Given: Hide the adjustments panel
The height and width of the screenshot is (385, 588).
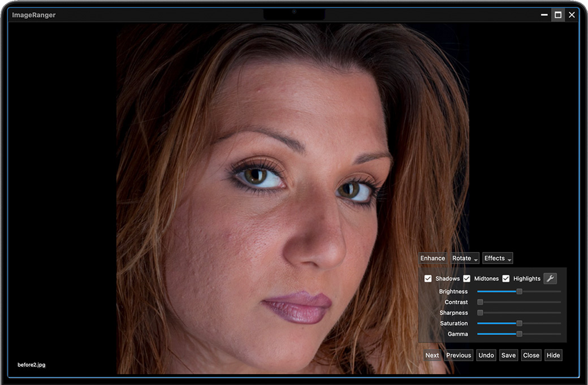Looking at the screenshot, I should [553, 355].
